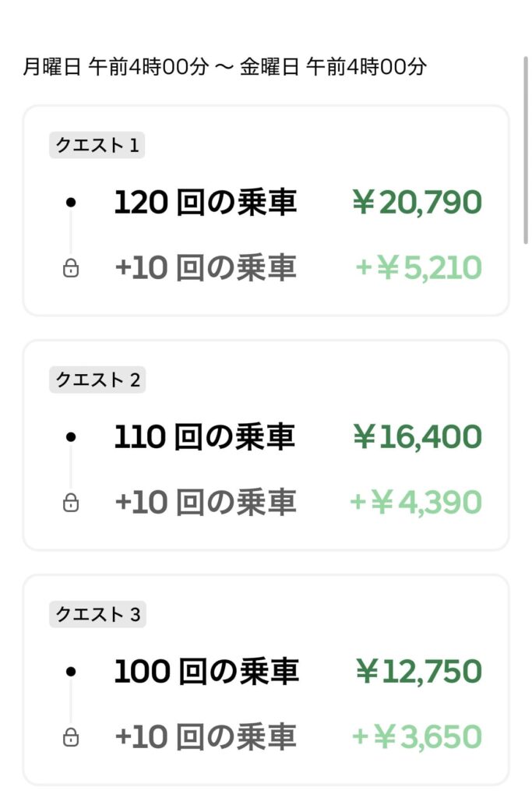Select the filled progress dot in クエスト 2
The height and width of the screenshot is (798, 532).
(72, 437)
